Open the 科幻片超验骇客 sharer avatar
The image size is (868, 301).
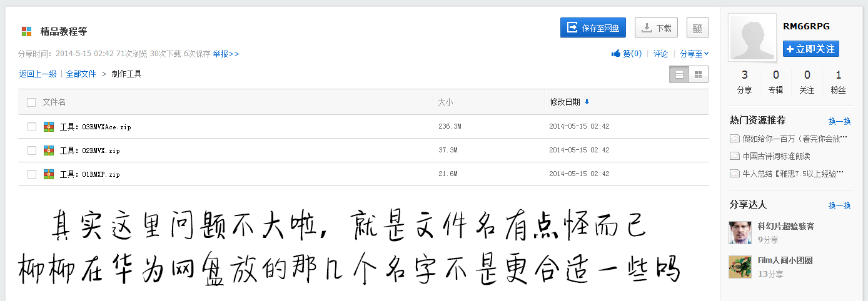pyautogui.click(x=740, y=232)
